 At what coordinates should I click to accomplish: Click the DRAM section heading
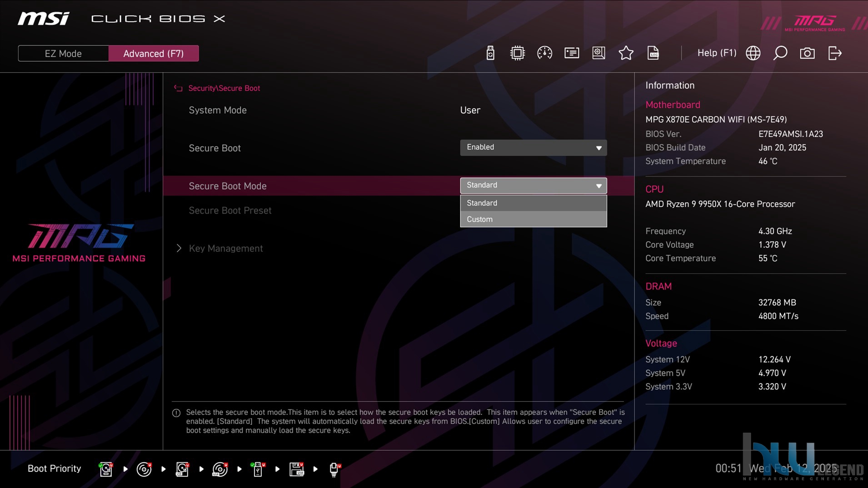click(658, 286)
